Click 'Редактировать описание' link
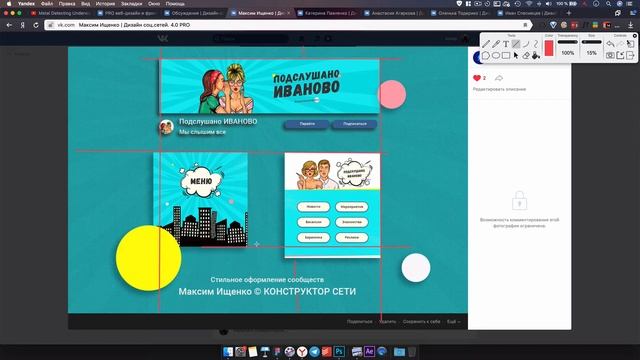The image size is (640, 360). pos(499,89)
